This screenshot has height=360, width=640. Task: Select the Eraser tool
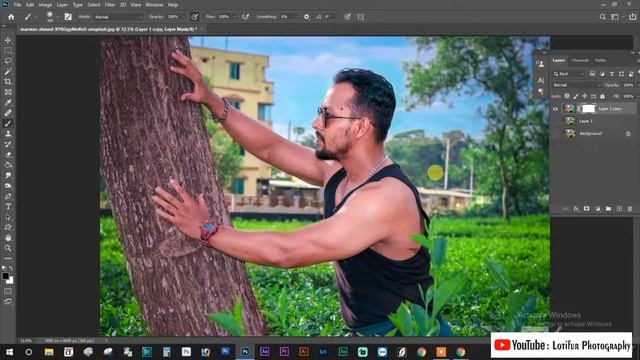tap(8, 155)
